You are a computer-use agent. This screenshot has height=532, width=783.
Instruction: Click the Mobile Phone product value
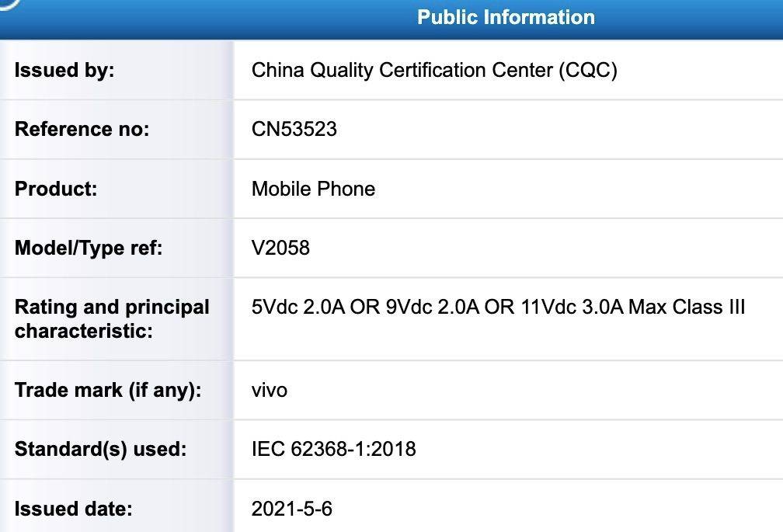pyautogui.click(x=313, y=189)
